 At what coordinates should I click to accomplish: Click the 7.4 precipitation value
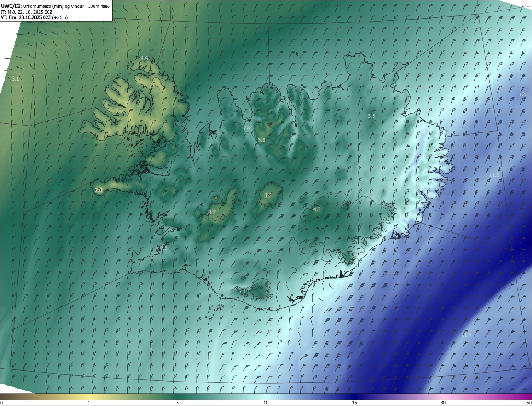coord(246,129)
